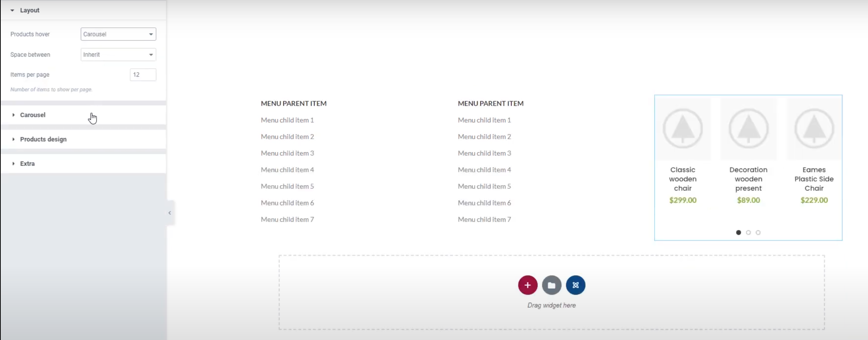868x340 pixels.
Task: Click the Eames Plastic Side Chair title
Action: (x=814, y=179)
